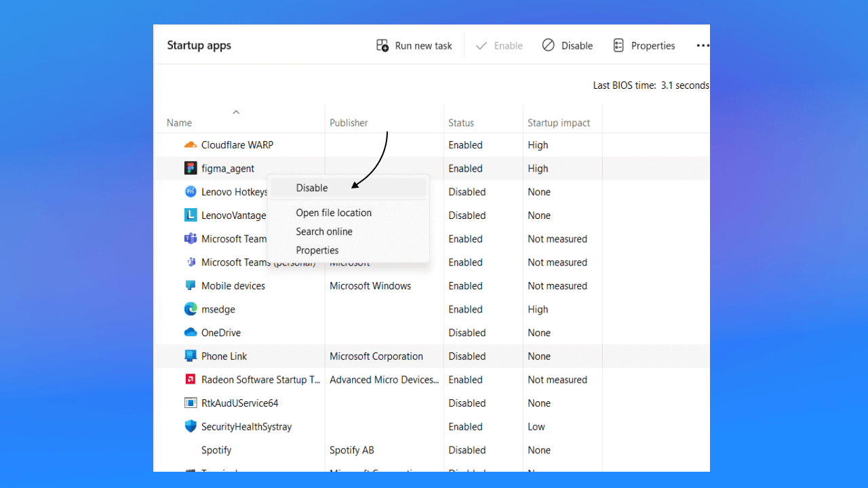This screenshot has width=868, height=488.
Task: Select the OneDrive row name
Action: click(221, 332)
